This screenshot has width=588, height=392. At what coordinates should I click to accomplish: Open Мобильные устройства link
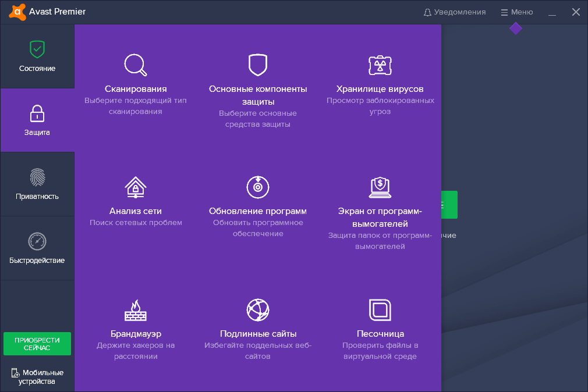[x=37, y=376]
